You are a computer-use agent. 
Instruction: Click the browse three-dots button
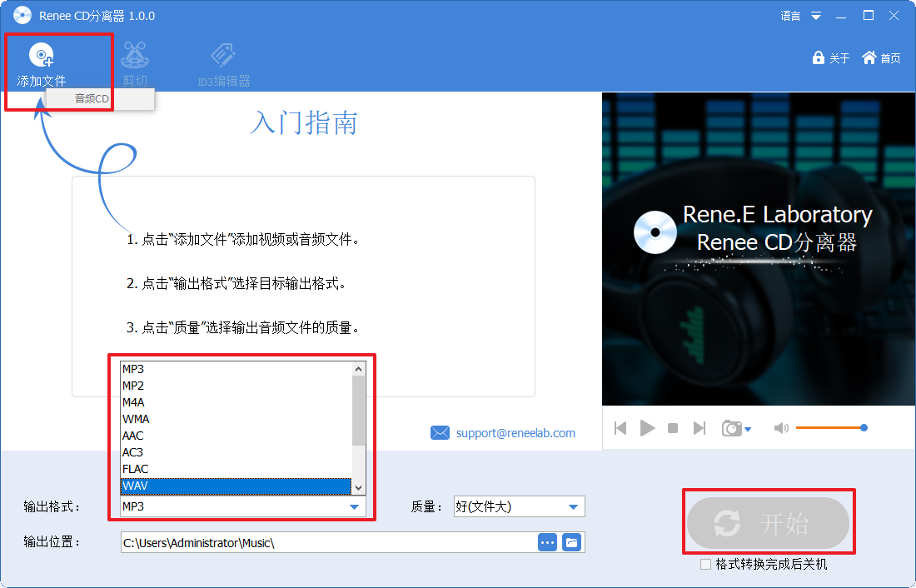pos(547,542)
